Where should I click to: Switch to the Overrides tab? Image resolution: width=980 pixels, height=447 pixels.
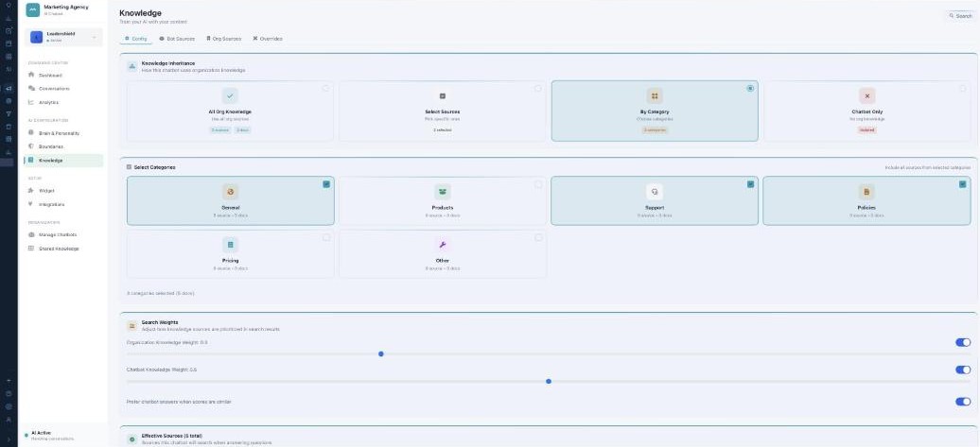[x=268, y=39]
